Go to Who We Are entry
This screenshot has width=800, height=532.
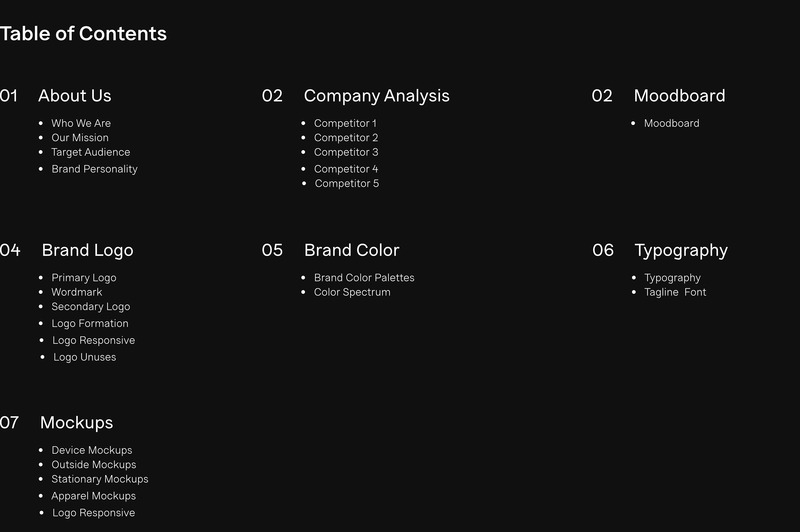[x=81, y=123]
